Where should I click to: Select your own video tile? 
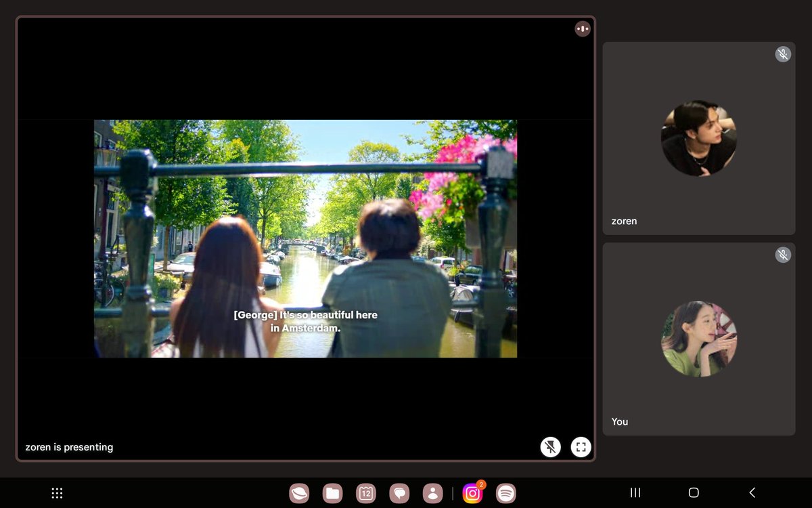[x=699, y=339]
